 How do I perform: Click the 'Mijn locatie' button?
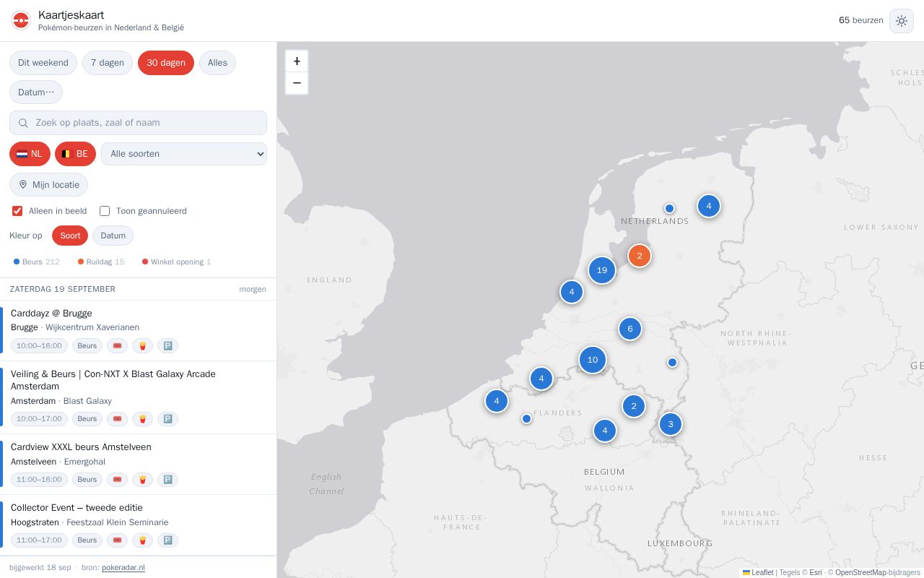pyautogui.click(x=48, y=185)
